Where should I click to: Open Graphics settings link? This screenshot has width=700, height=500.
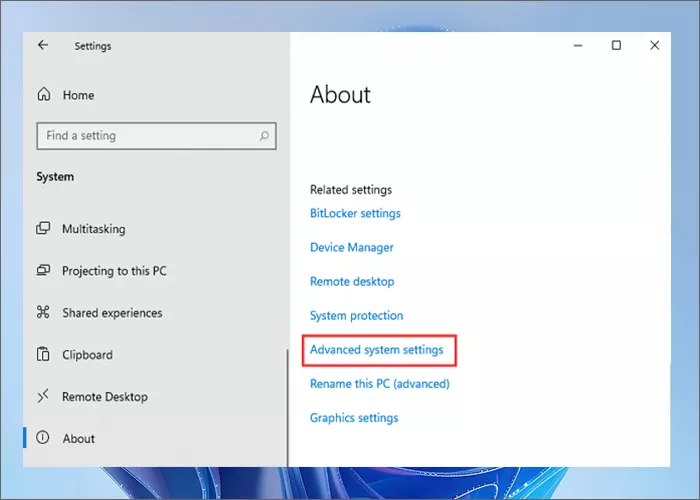(354, 418)
